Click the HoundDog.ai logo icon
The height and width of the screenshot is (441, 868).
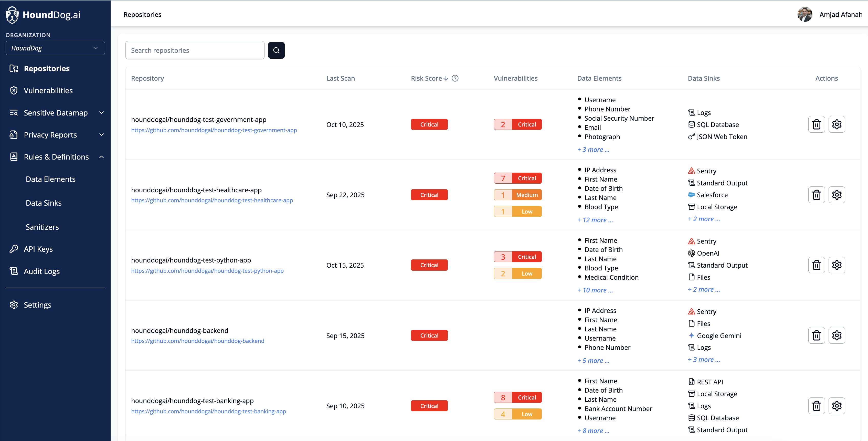[13, 15]
